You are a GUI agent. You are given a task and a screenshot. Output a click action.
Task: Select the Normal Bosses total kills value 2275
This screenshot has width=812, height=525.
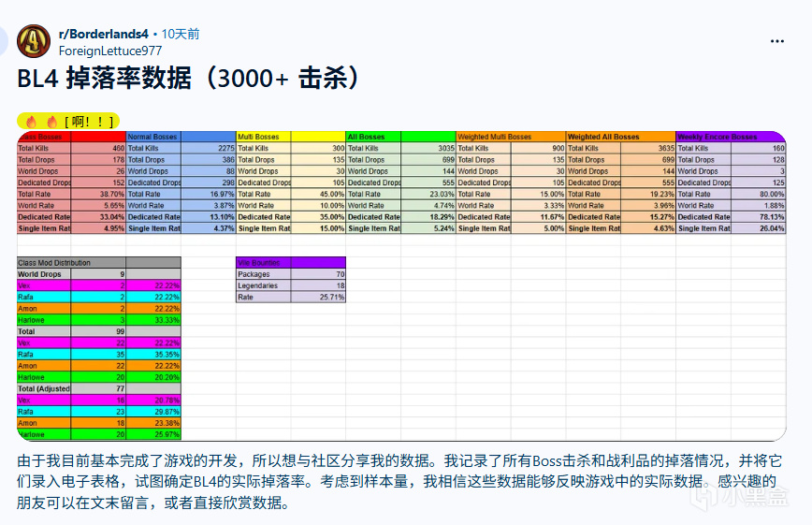coord(209,148)
